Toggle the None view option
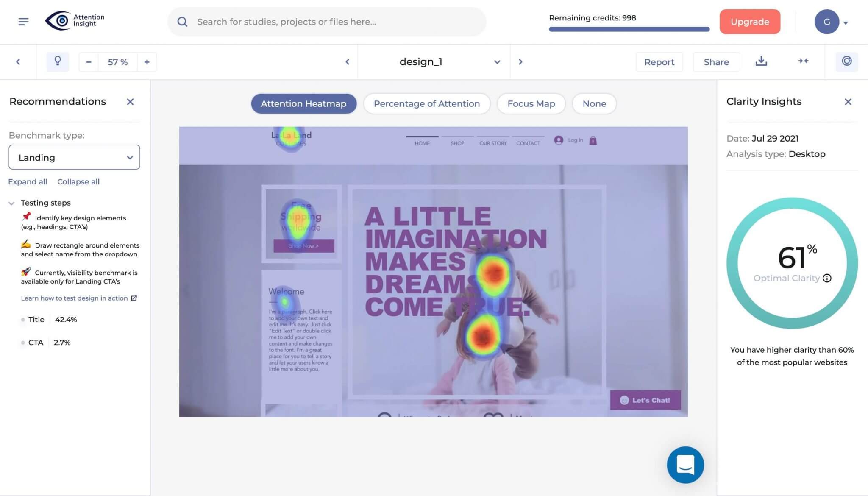 594,103
